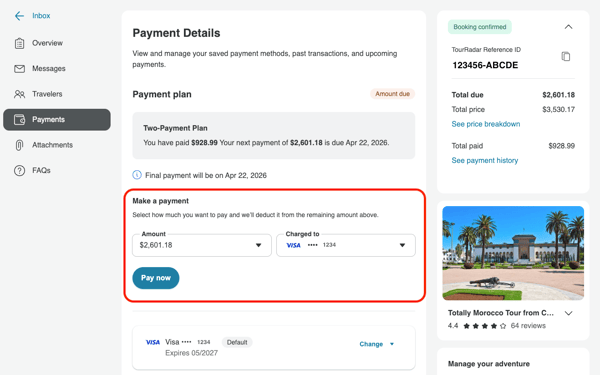Click the Attachments paperclip icon
This screenshot has width=600, height=375.
click(19, 145)
